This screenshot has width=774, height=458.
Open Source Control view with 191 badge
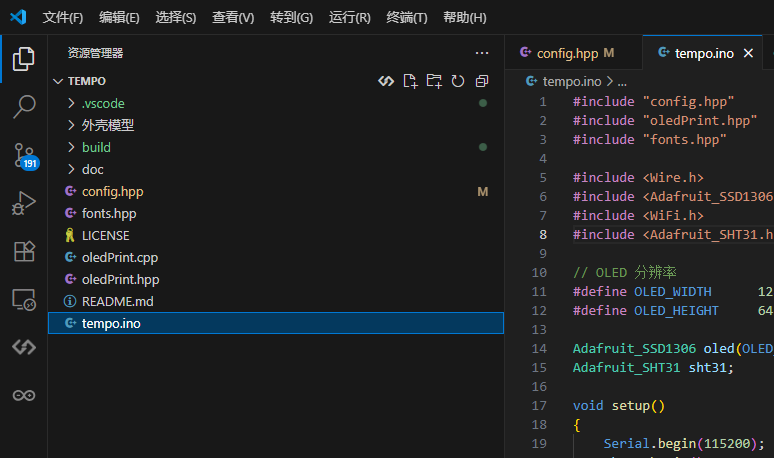(24, 155)
